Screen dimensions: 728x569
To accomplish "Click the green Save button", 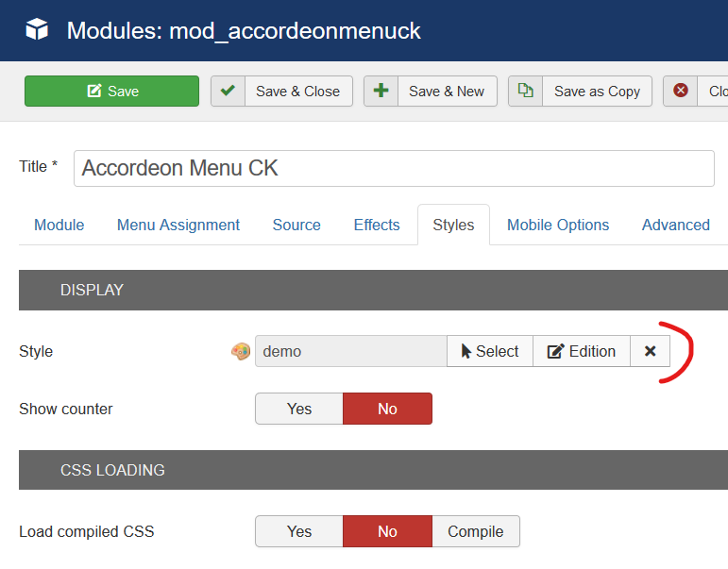I will tap(112, 91).
